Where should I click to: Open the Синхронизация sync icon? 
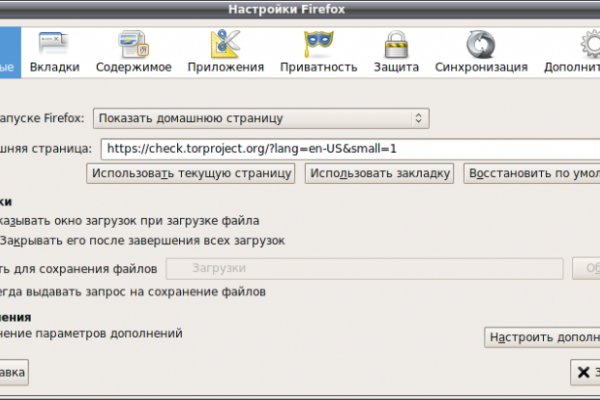480,46
